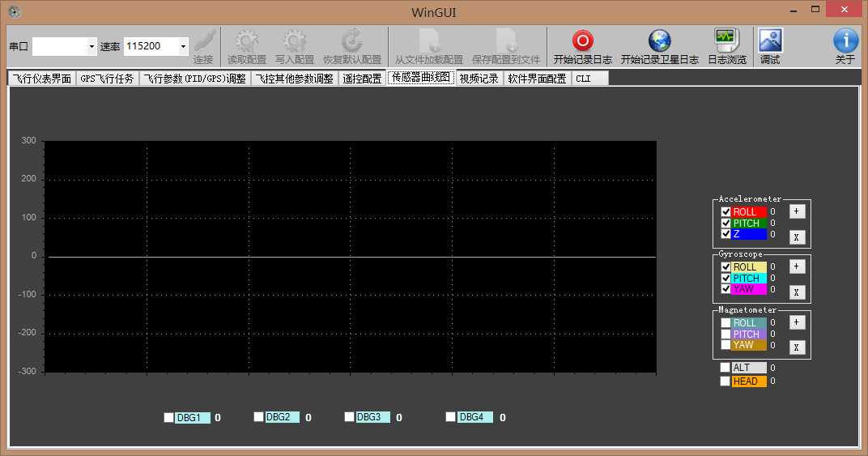Viewport: 868px width, 456px height.
Task: Click the Magnetometer X button
Action: pyautogui.click(x=797, y=347)
